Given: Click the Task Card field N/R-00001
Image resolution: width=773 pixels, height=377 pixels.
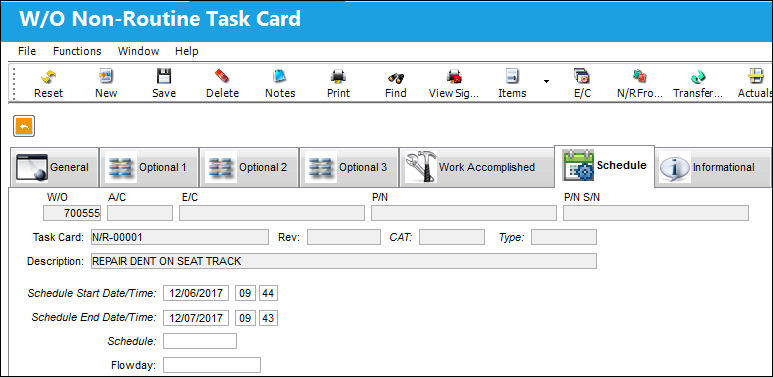Looking at the screenshot, I should [x=180, y=237].
